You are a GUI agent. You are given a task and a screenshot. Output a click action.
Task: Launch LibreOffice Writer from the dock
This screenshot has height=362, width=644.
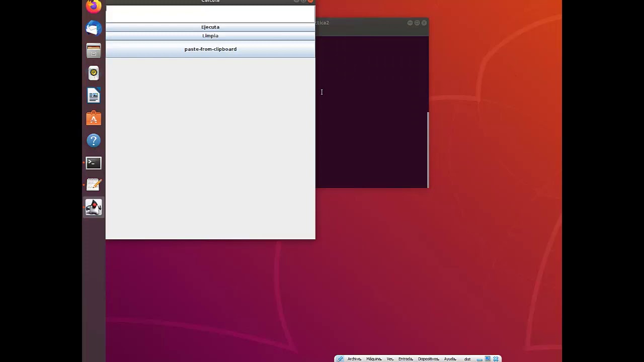94,96
